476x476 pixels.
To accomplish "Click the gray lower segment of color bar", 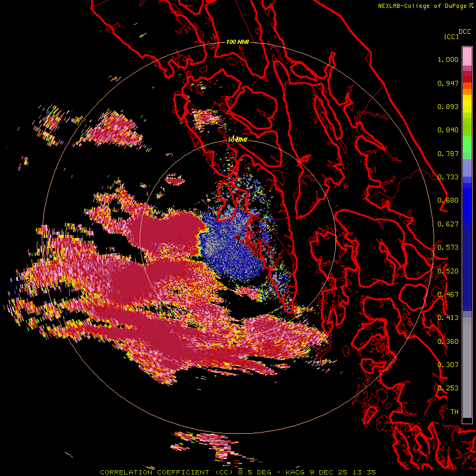I will pyautogui.click(x=467, y=368).
